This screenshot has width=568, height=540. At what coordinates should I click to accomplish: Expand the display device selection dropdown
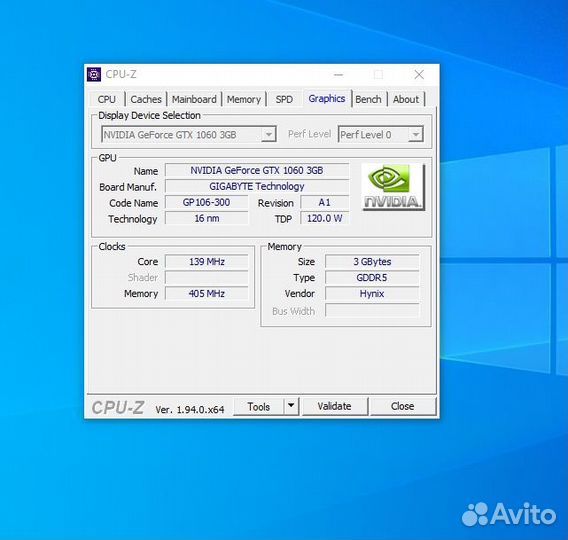tap(268, 135)
